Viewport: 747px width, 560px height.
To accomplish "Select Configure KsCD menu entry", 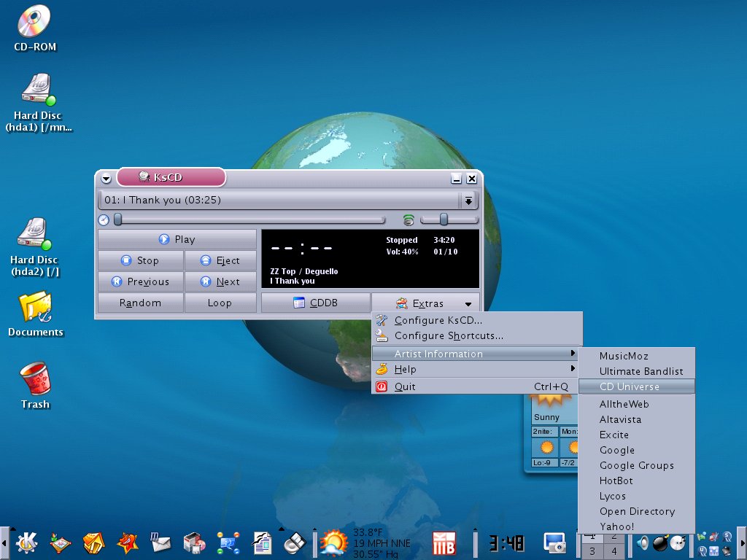I will 438,320.
